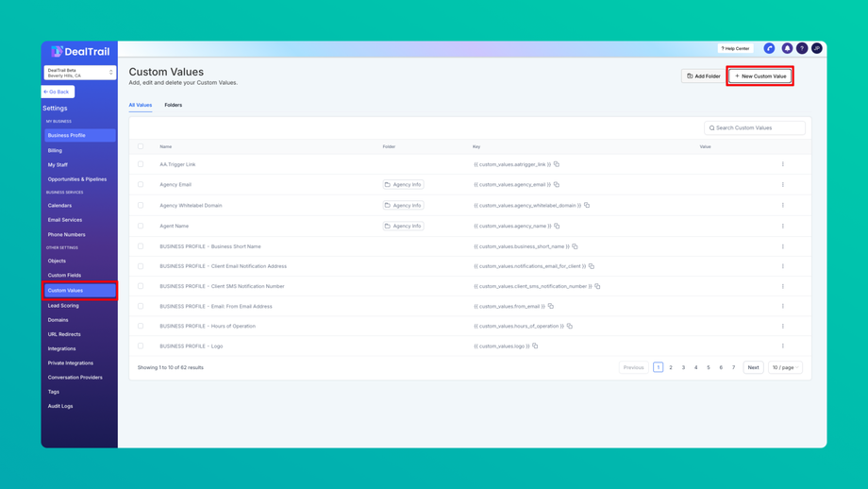
Task: Open actions menu for BUSINESS PROFILE Logo row
Action: click(x=783, y=346)
